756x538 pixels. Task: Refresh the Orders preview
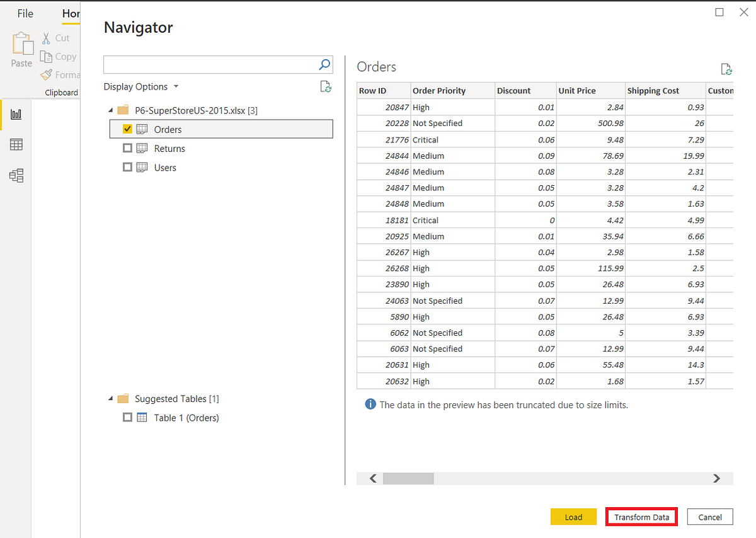(x=726, y=69)
